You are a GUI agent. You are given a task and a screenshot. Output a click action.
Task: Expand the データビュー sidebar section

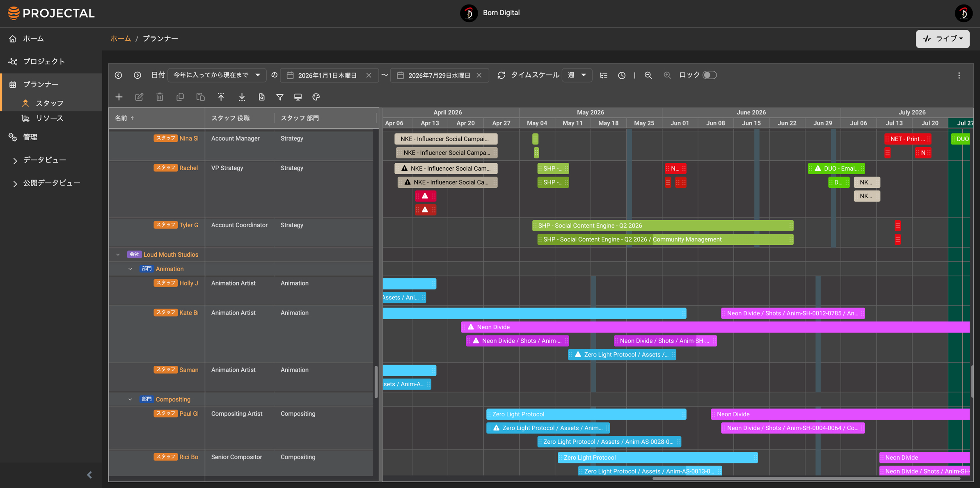tap(15, 160)
